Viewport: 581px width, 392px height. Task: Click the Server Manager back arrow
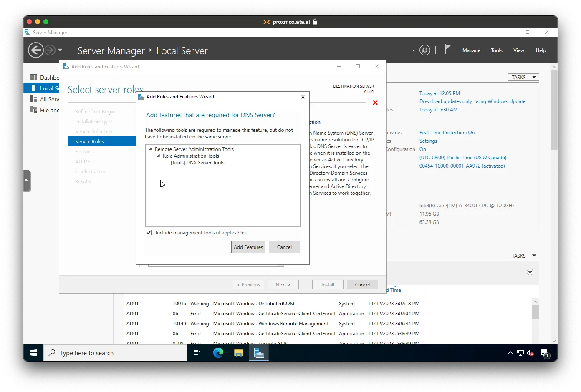coord(35,50)
